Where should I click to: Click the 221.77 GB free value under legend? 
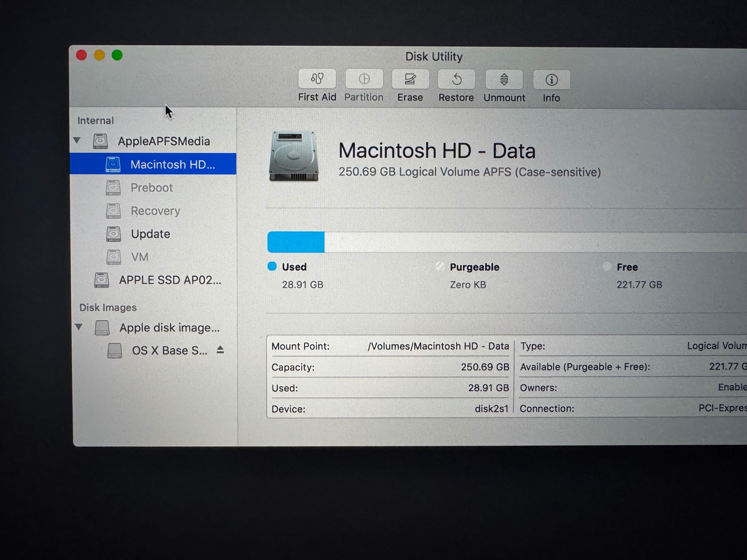[x=639, y=285]
